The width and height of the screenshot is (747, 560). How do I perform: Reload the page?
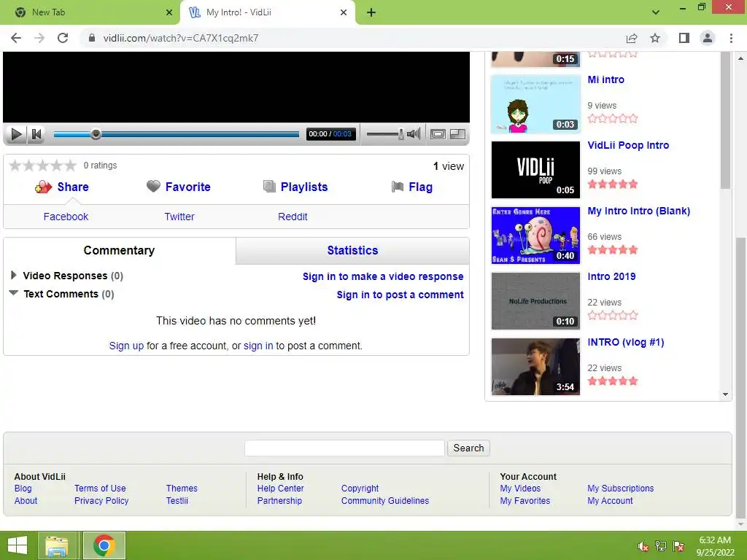[63, 38]
